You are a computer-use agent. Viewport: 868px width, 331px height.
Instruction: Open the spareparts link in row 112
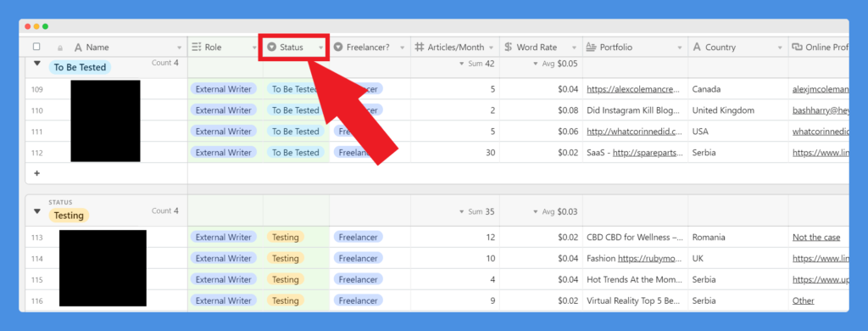click(647, 153)
